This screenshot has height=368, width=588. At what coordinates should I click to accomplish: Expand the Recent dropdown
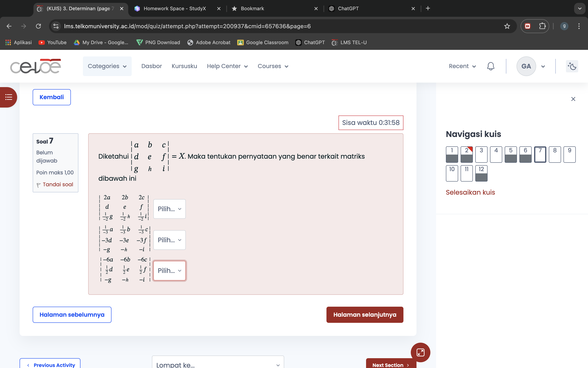(x=462, y=66)
